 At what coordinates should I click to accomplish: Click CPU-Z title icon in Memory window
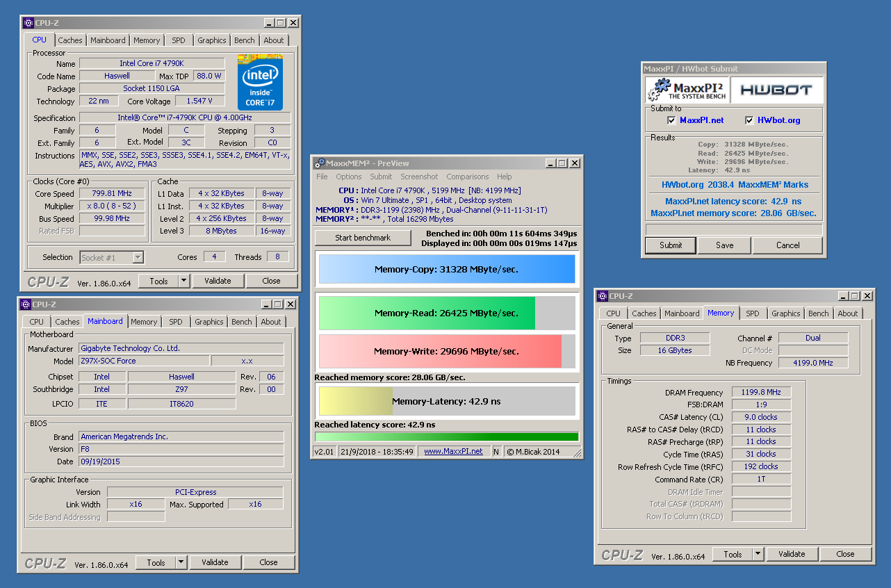(x=603, y=296)
